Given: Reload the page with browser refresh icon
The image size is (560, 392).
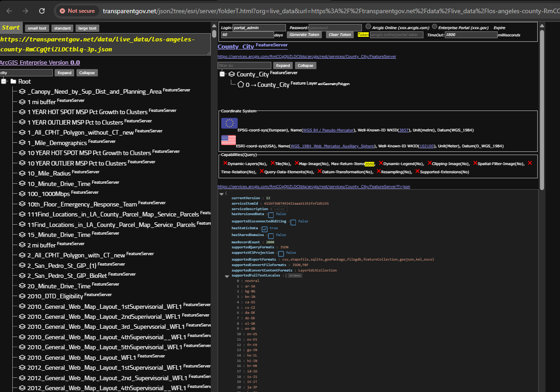Looking at the screenshot, I should point(42,10).
